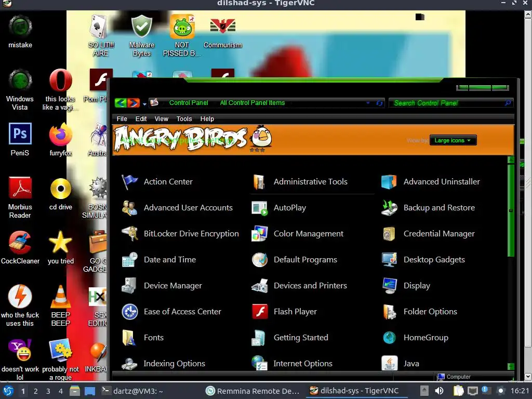Click All Control Panel Items breadcrumb
Screen dimensions: 532x399
pos(252,103)
